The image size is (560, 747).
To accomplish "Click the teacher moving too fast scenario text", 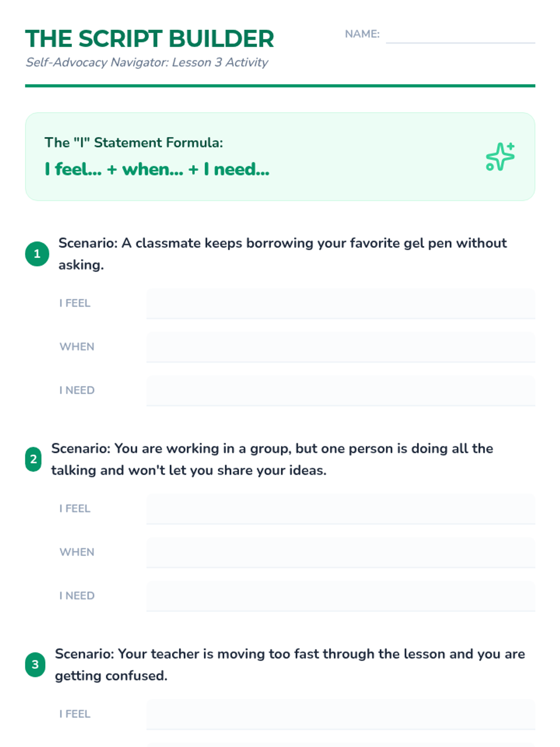I will (289, 664).
